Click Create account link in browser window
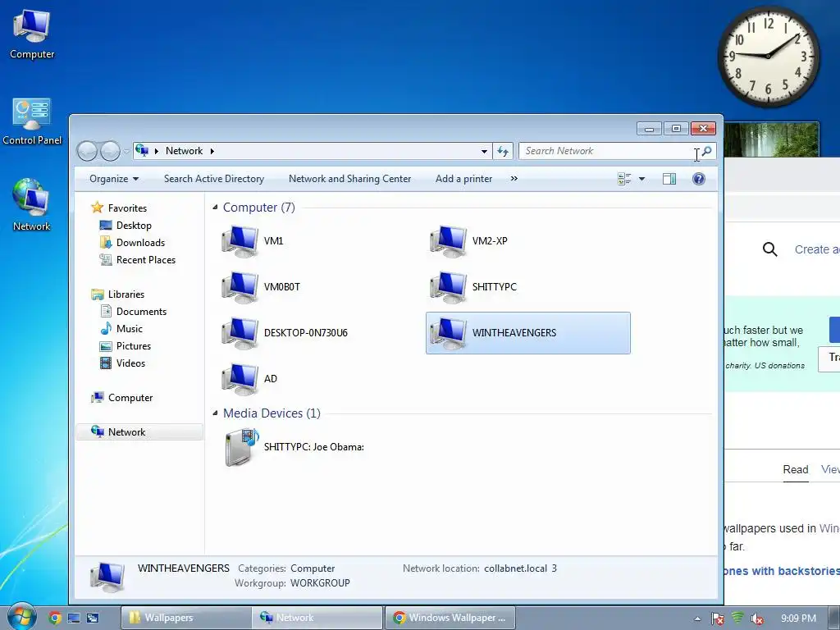Image resolution: width=840 pixels, height=630 pixels. pyautogui.click(x=816, y=249)
